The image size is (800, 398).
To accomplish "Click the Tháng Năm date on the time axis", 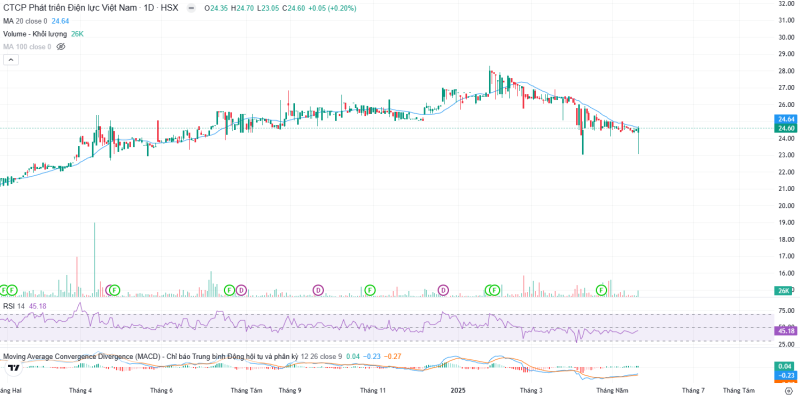I will 613,390.
